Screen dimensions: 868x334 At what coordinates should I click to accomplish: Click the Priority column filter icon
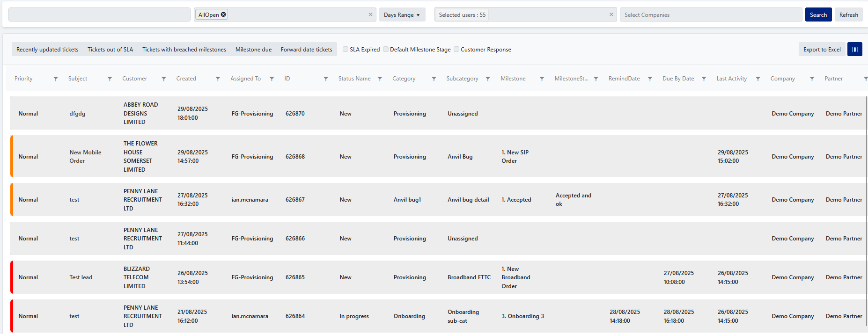click(56, 79)
